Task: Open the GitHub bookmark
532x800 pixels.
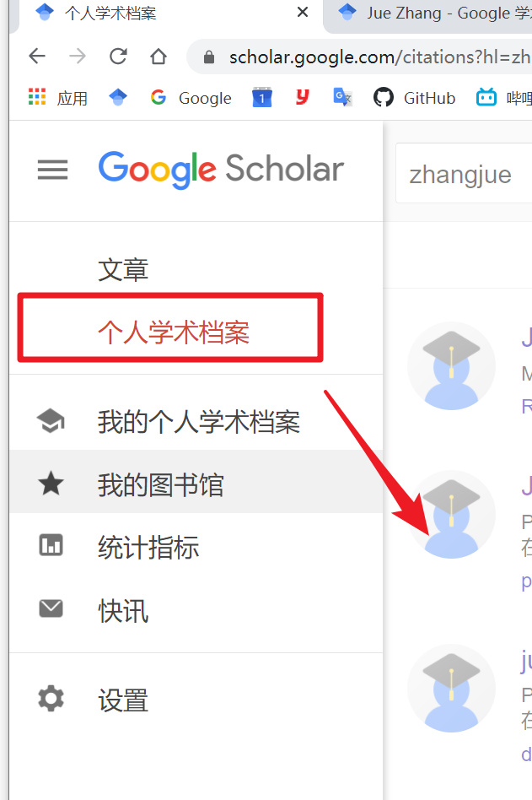Action: pyautogui.click(x=414, y=97)
